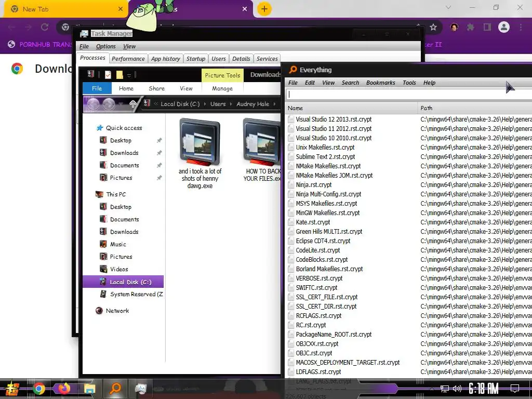Toggle Chrome side panel icon
The width and height of the screenshot is (532, 399).
(487, 27)
